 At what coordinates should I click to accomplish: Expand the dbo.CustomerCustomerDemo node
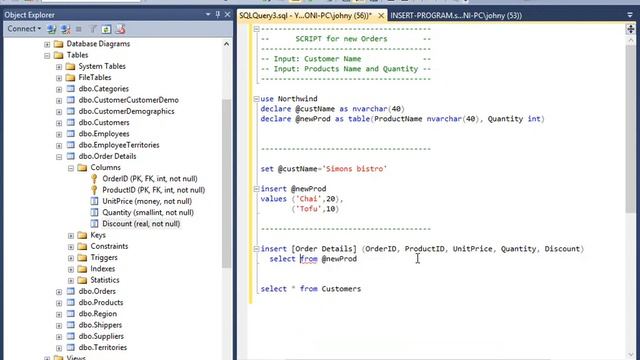59,100
